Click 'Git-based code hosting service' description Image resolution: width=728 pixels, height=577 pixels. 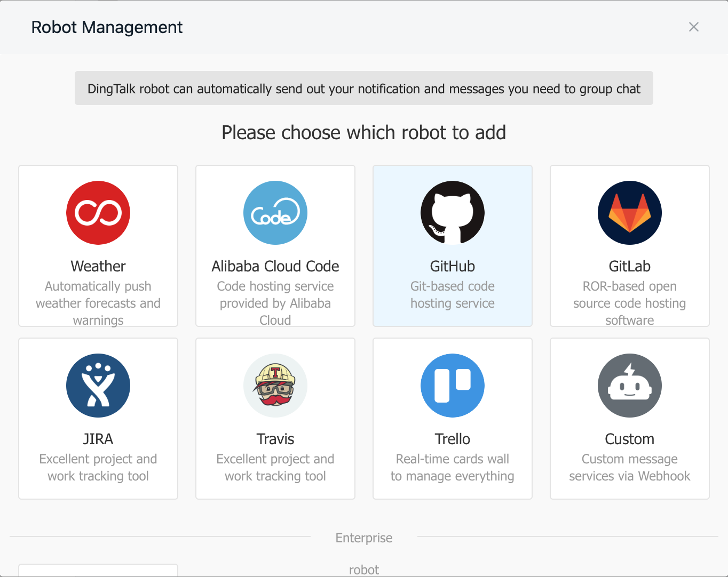pos(453,295)
